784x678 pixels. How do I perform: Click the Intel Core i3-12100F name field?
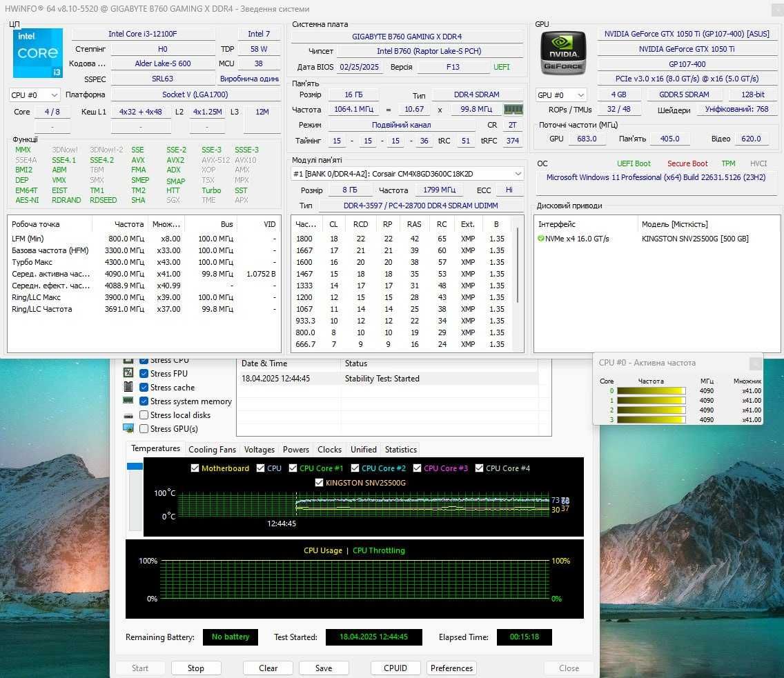[143, 34]
